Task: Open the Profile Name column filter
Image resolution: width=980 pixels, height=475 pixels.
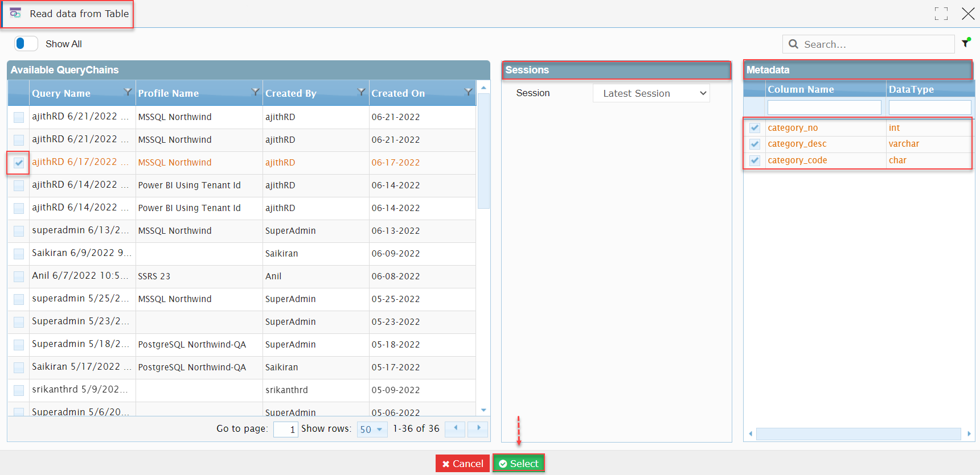Action: click(255, 92)
